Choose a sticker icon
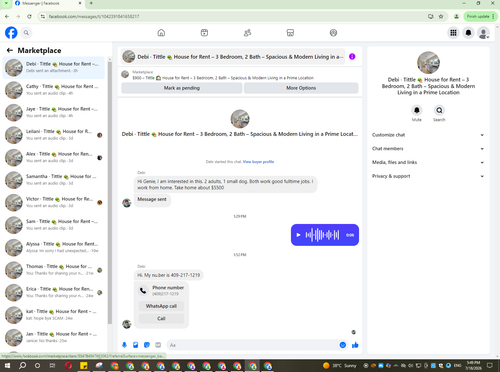 point(147,345)
